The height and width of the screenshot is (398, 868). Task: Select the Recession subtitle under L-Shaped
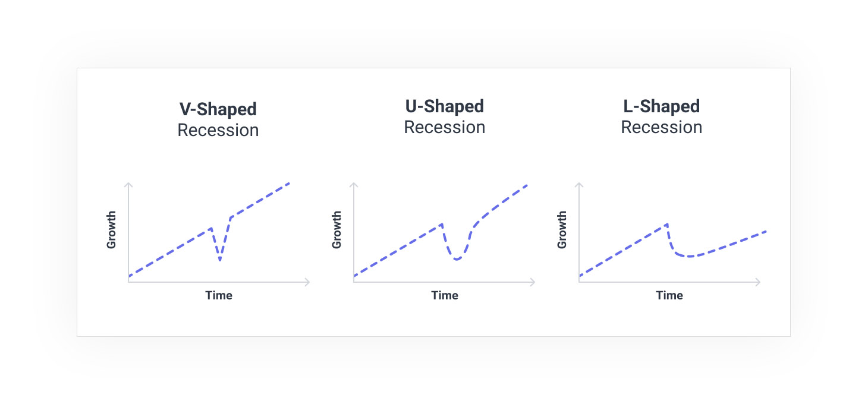pos(661,127)
